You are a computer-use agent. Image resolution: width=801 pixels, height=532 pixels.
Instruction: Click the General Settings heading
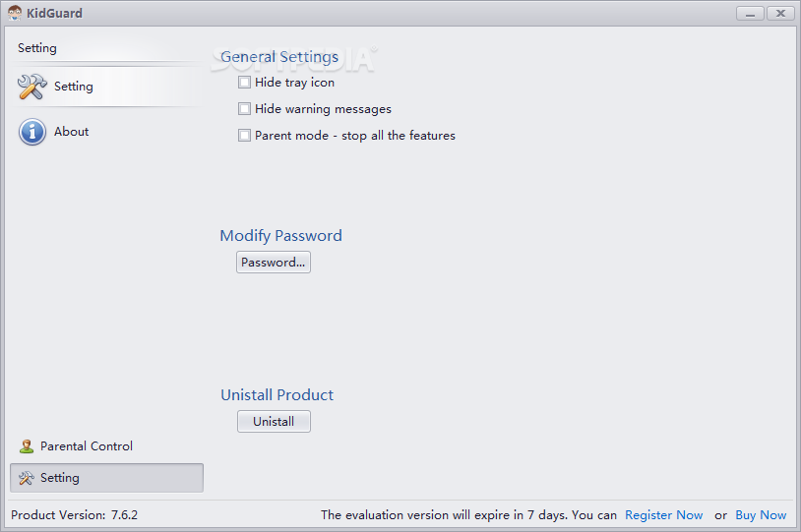[279, 57]
